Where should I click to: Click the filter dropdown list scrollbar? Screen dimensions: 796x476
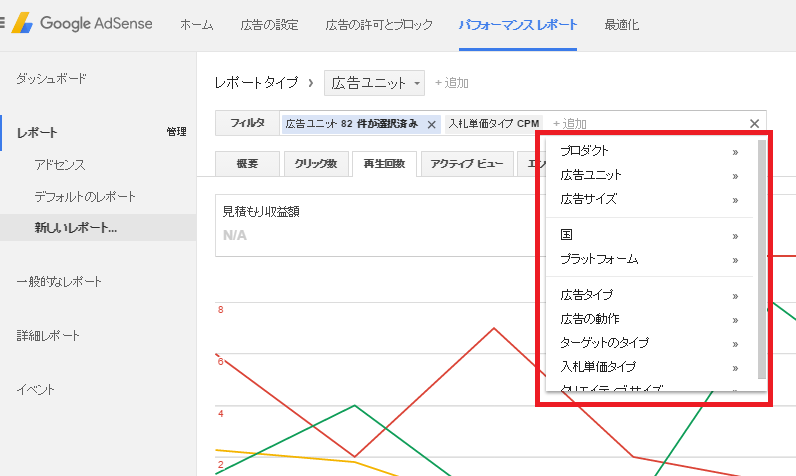click(x=761, y=259)
